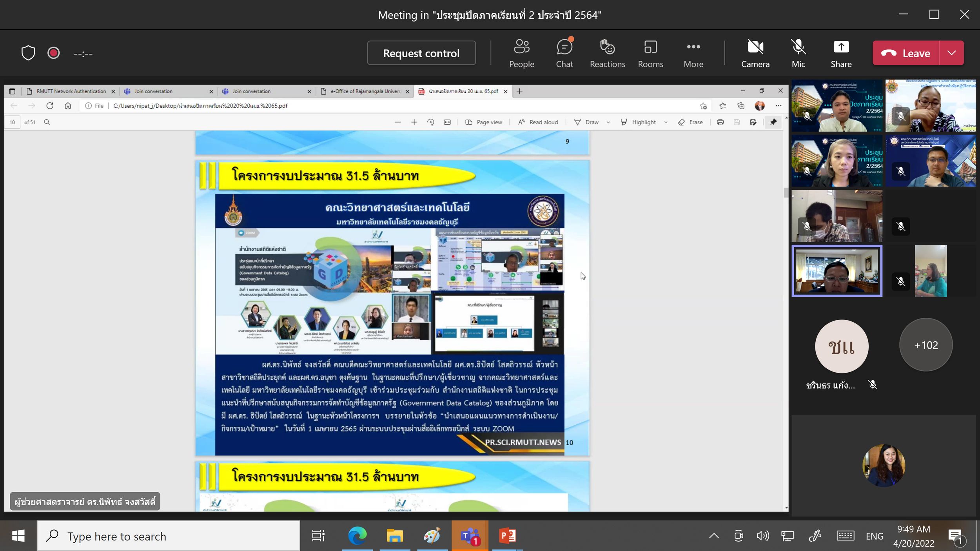Screen dimensions: 980x551
Task: Expand the Leave options dropdown arrow
Action: coord(952,53)
